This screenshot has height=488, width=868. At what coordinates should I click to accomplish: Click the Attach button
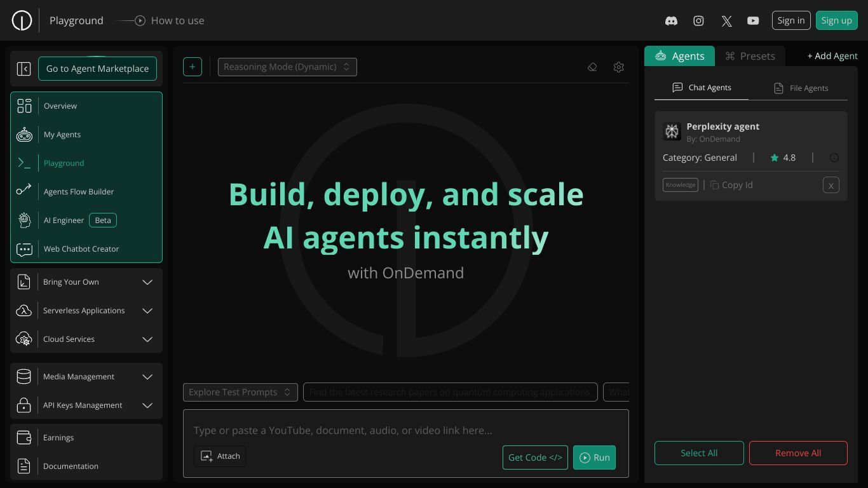(220, 456)
